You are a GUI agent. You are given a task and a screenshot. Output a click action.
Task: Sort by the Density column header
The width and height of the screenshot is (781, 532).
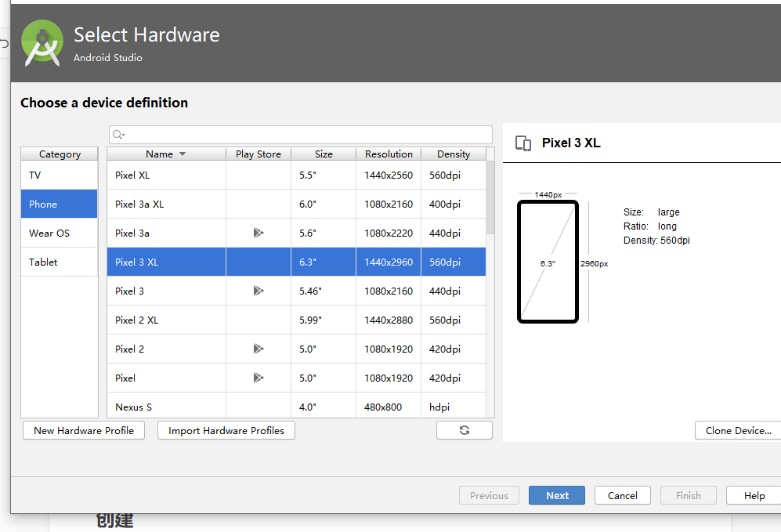pos(454,154)
